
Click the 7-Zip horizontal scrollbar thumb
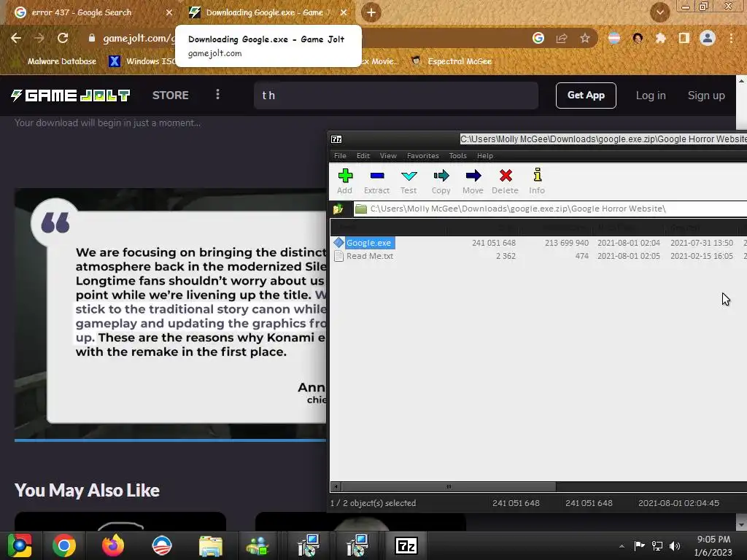point(449,486)
